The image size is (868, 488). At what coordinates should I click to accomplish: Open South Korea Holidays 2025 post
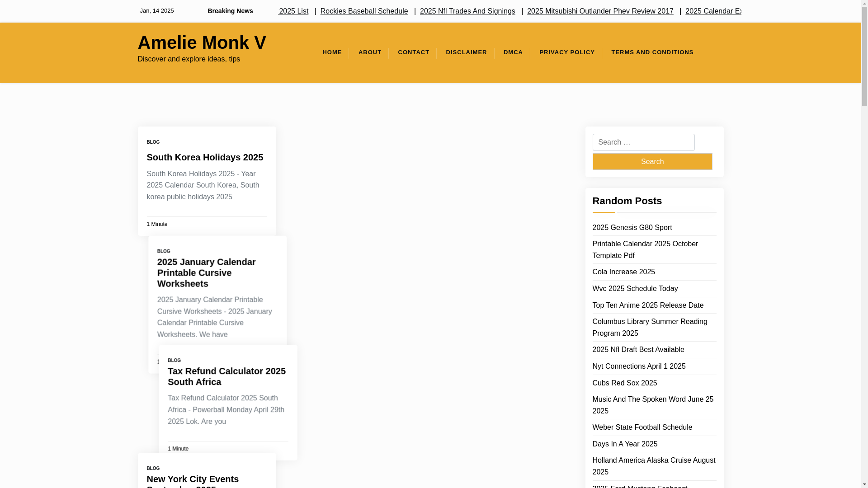205,157
